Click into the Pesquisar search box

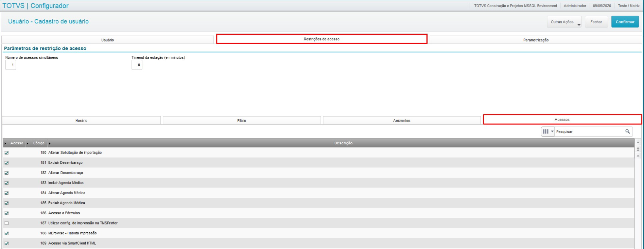click(x=590, y=131)
